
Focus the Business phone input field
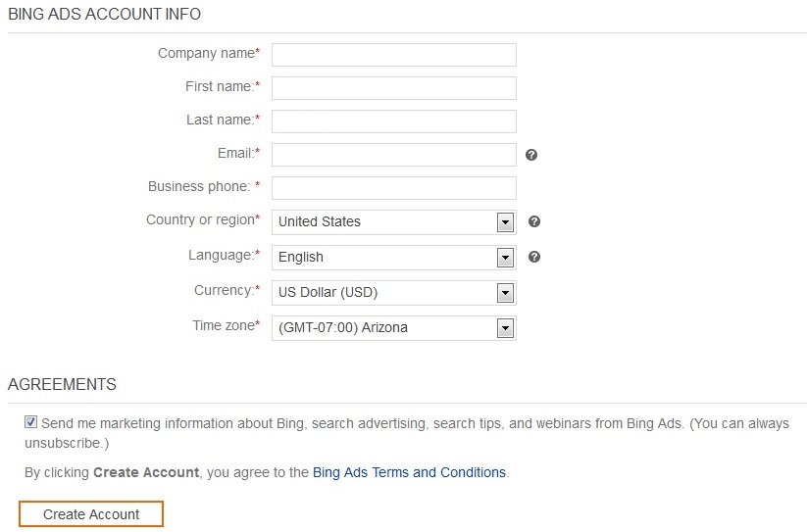pos(394,188)
